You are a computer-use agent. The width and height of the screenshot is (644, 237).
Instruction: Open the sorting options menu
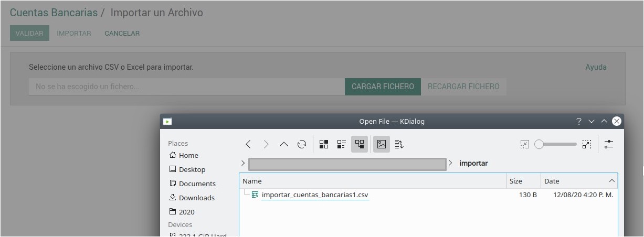point(399,144)
